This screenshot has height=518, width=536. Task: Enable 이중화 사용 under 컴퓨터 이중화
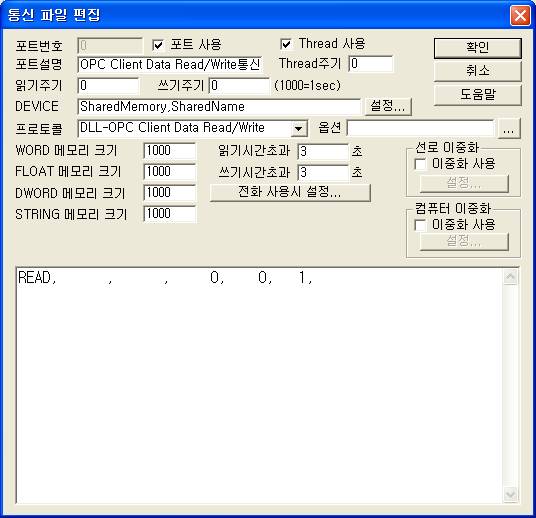pos(420,225)
